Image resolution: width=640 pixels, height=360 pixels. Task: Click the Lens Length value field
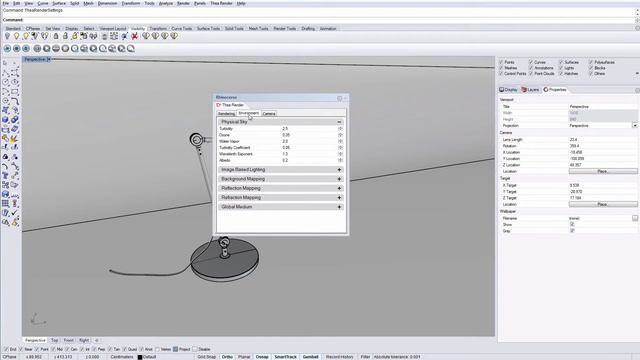pos(603,140)
